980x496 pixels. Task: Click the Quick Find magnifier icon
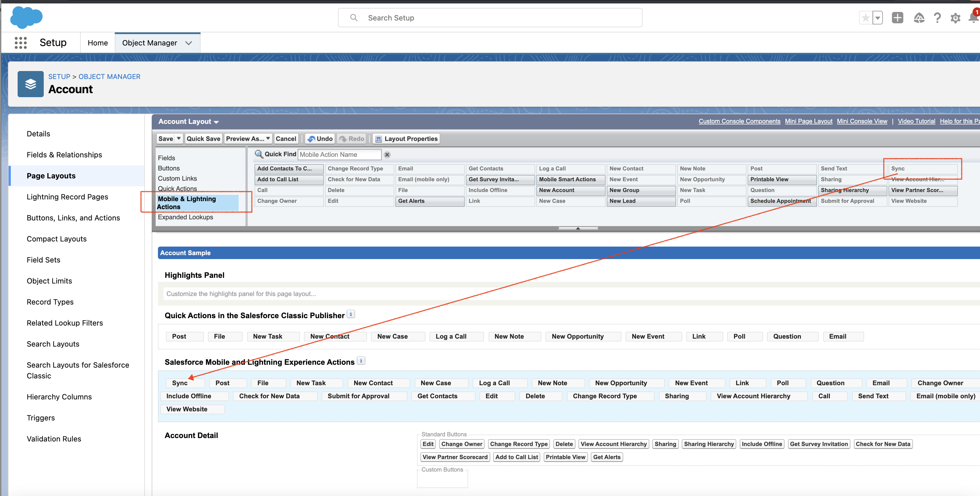point(259,154)
